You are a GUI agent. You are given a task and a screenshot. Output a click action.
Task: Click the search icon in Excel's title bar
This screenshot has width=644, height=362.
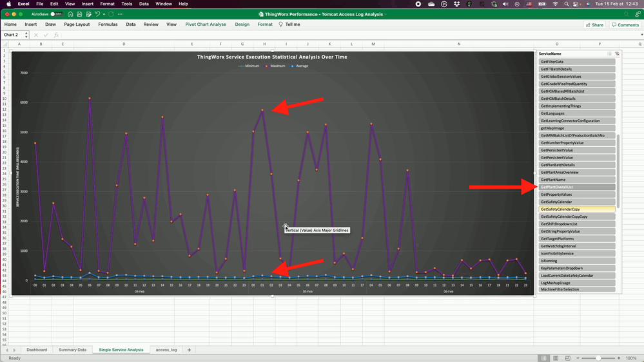[626, 14]
